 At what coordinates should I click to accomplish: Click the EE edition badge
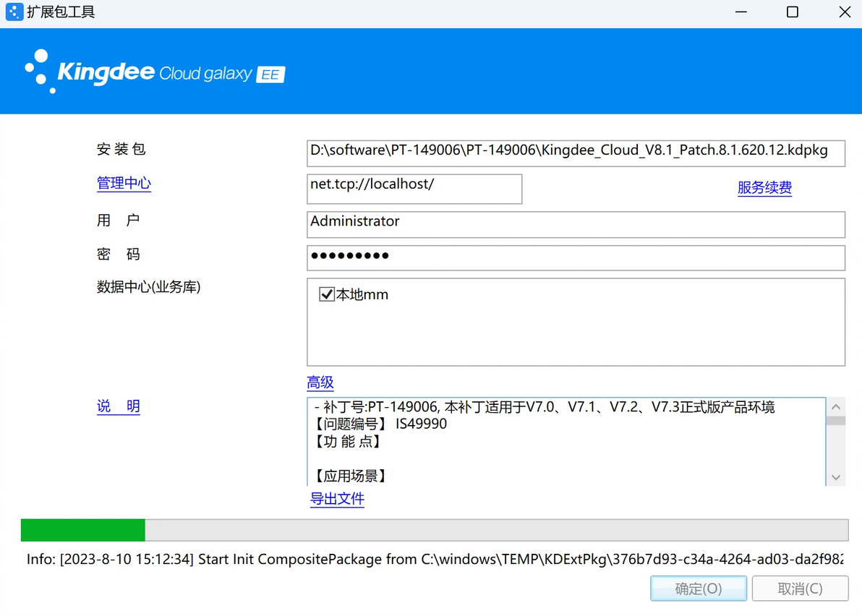point(270,74)
